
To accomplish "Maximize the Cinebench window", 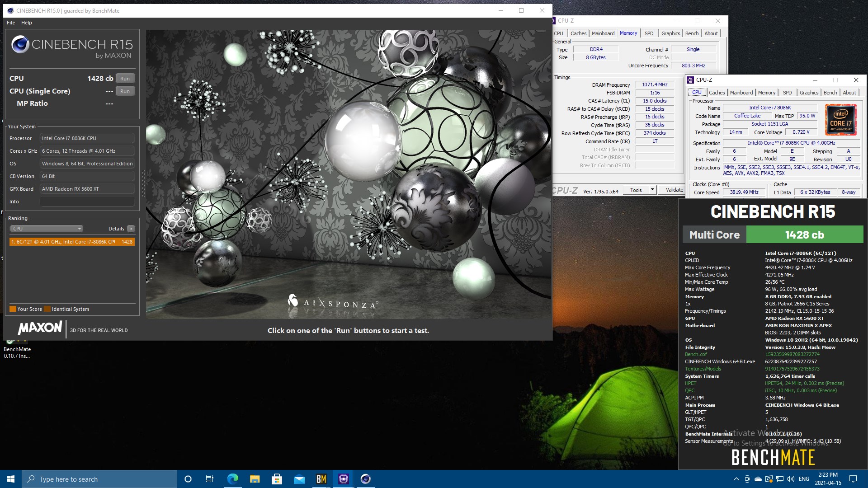I will click(521, 11).
